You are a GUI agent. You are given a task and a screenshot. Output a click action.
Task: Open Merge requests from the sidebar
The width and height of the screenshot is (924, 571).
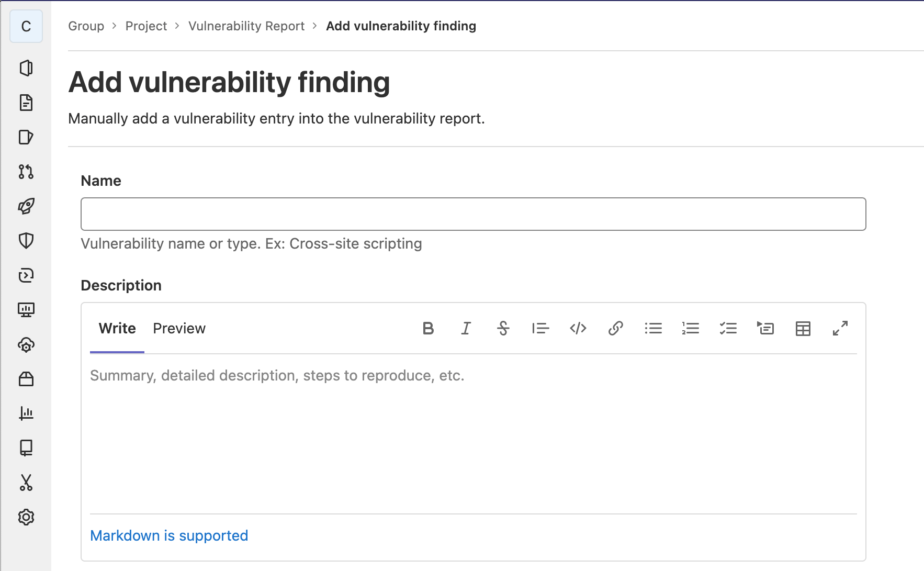coord(26,172)
